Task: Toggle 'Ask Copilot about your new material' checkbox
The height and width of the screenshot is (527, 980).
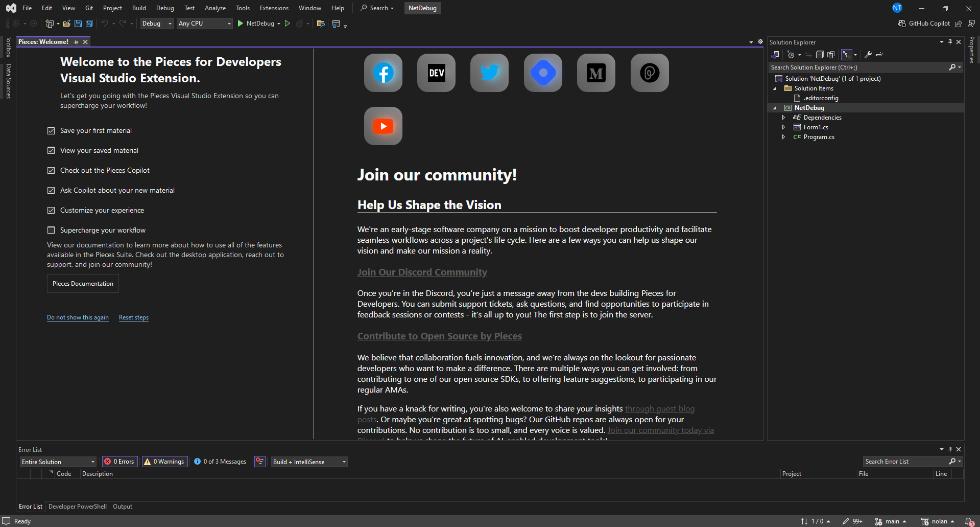Action: coord(51,190)
